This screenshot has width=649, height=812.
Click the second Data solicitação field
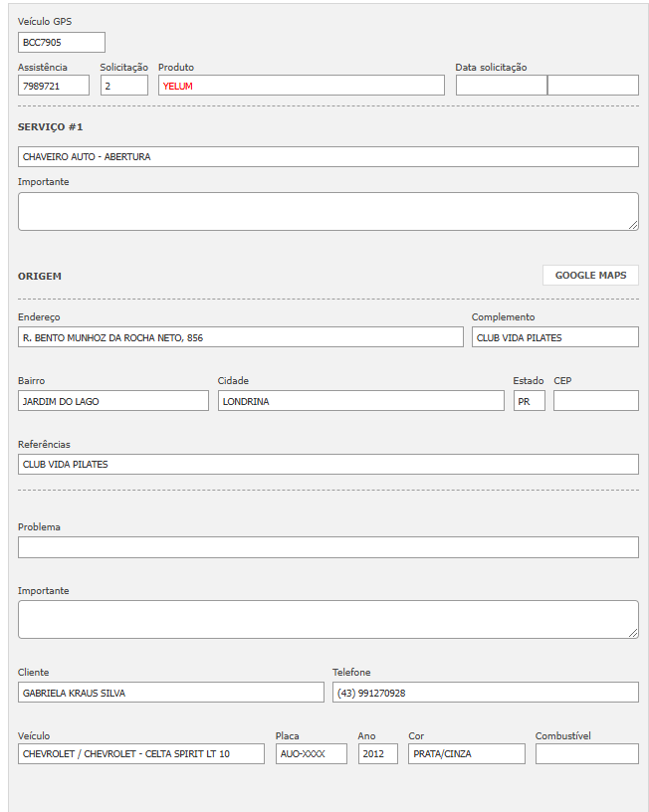tap(592, 87)
